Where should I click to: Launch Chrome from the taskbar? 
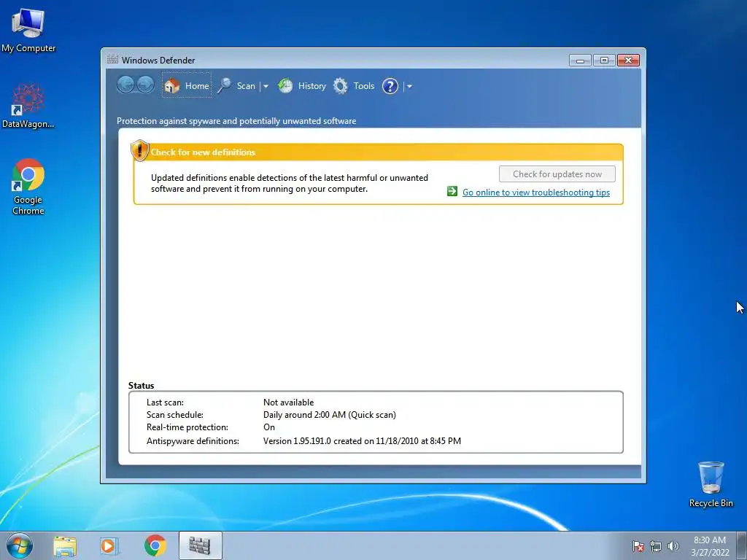click(x=155, y=545)
